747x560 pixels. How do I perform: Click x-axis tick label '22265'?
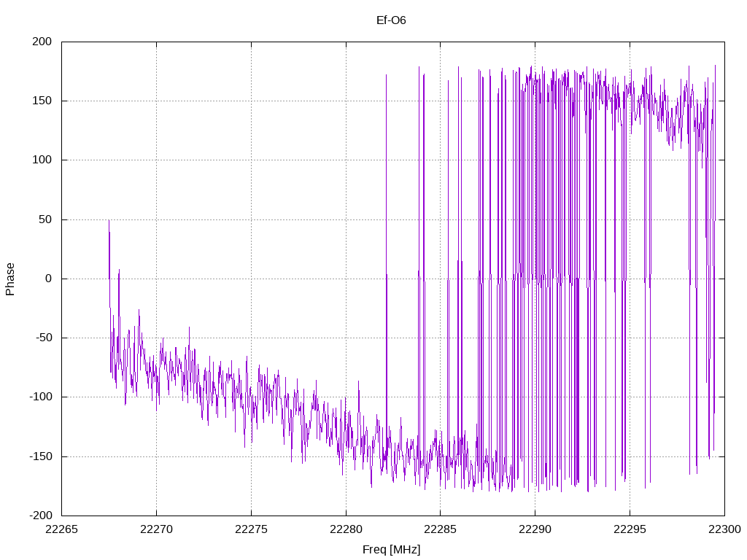click(61, 529)
